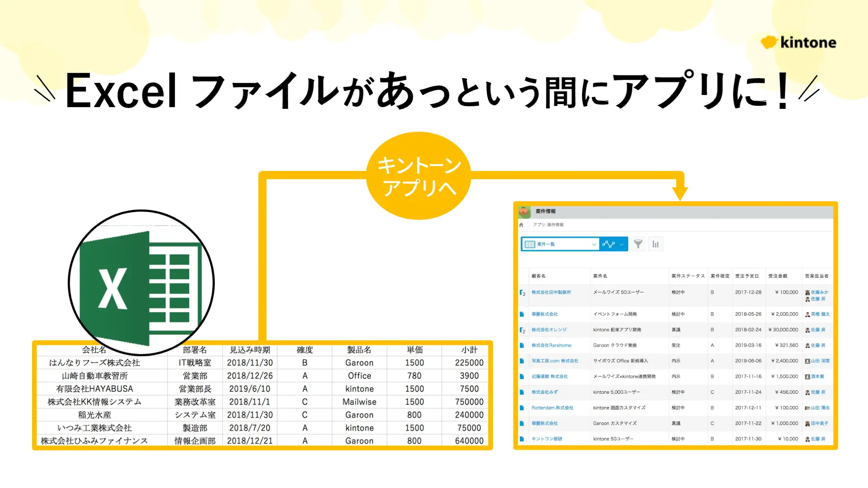Open the 近藤運輸 株式会社 link

[549, 377]
